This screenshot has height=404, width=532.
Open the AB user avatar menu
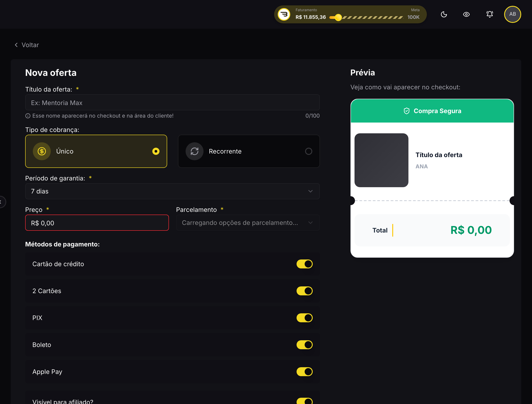pos(512,14)
